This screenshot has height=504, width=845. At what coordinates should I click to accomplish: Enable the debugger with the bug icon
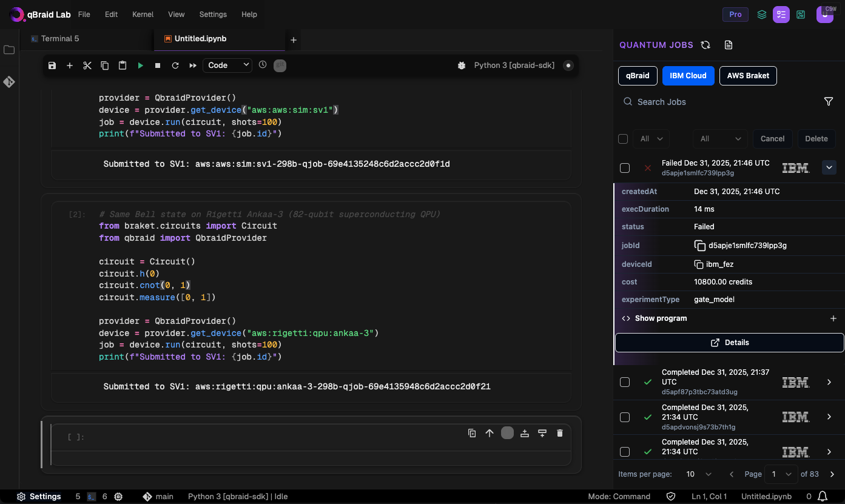point(462,66)
